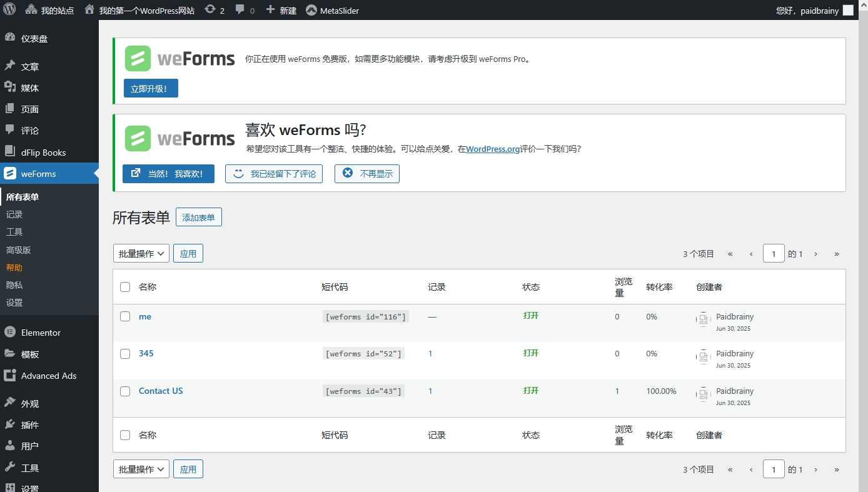Click 打开 status in the me row
The width and height of the screenshot is (868, 492).
click(531, 316)
